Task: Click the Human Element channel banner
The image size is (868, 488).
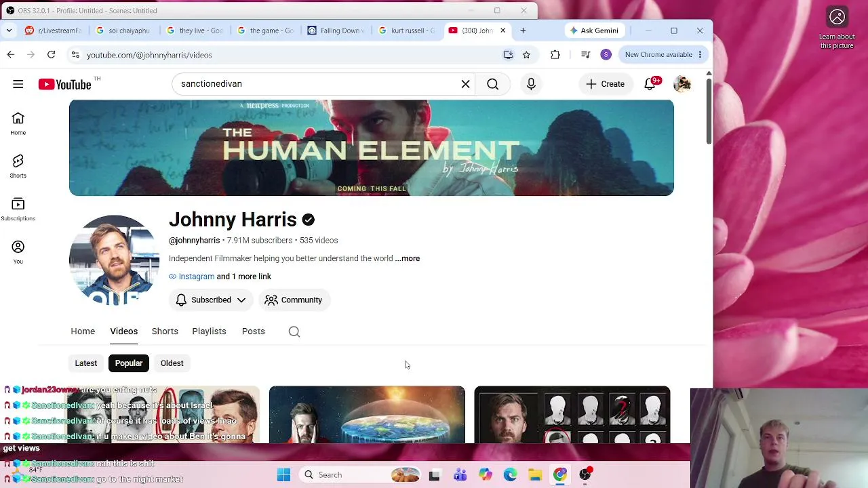Action: (x=372, y=148)
